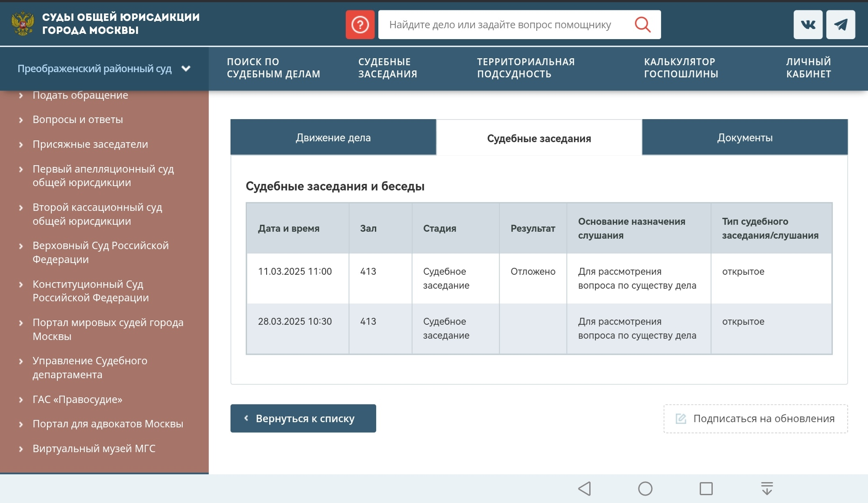Open Первый апелляционный суд общей юрисдикции link
Viewport: 868px width, 503px height.
click(103, 176)
